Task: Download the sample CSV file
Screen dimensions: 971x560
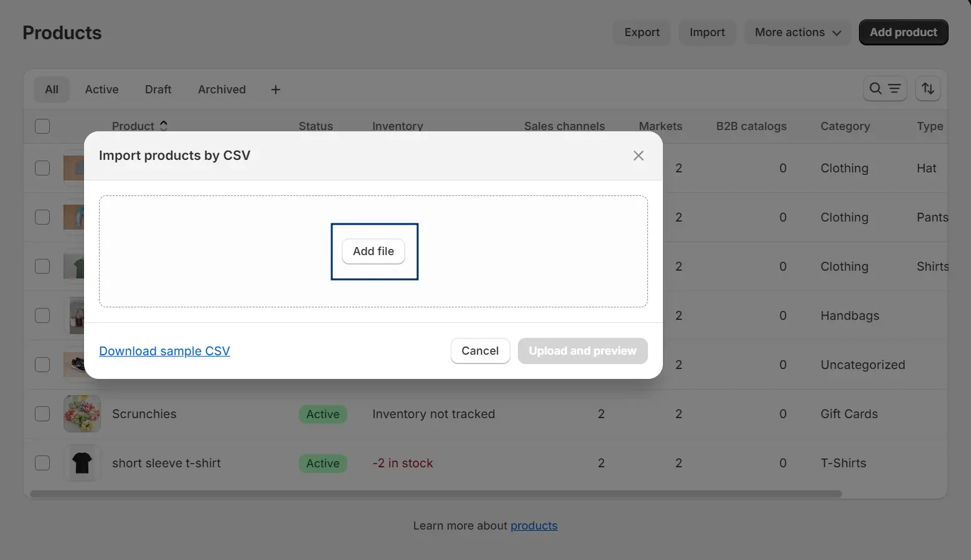Action: (x=164, y=351)
